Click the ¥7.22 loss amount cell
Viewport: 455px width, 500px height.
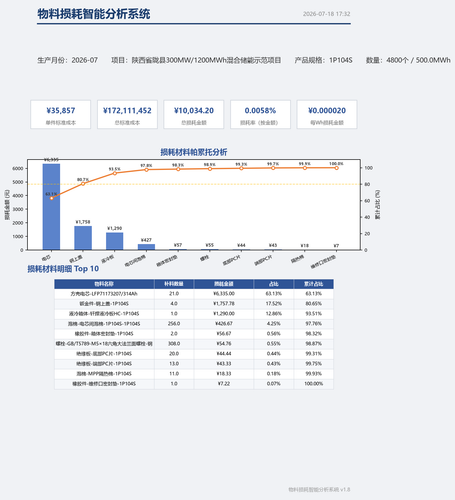click(224, 384)
